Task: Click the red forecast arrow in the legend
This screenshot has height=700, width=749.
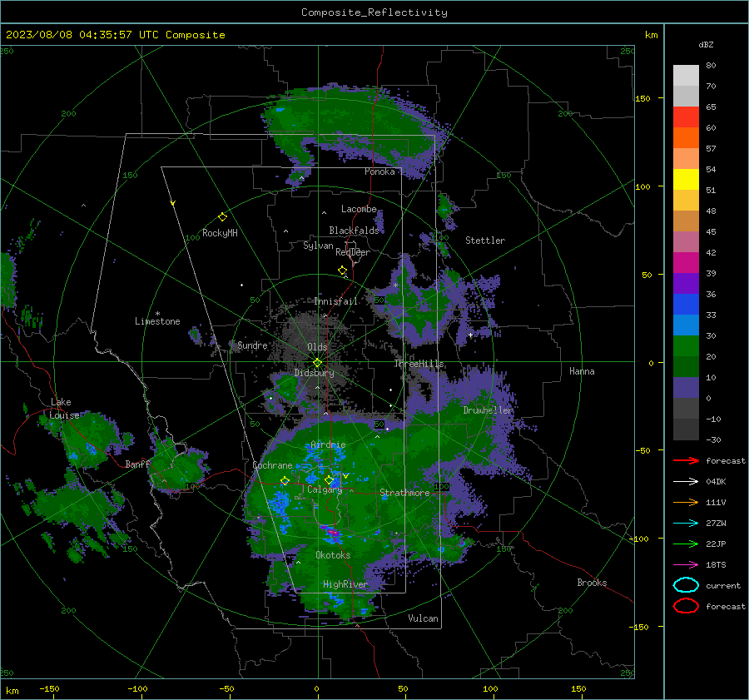Action: (686, 460)
